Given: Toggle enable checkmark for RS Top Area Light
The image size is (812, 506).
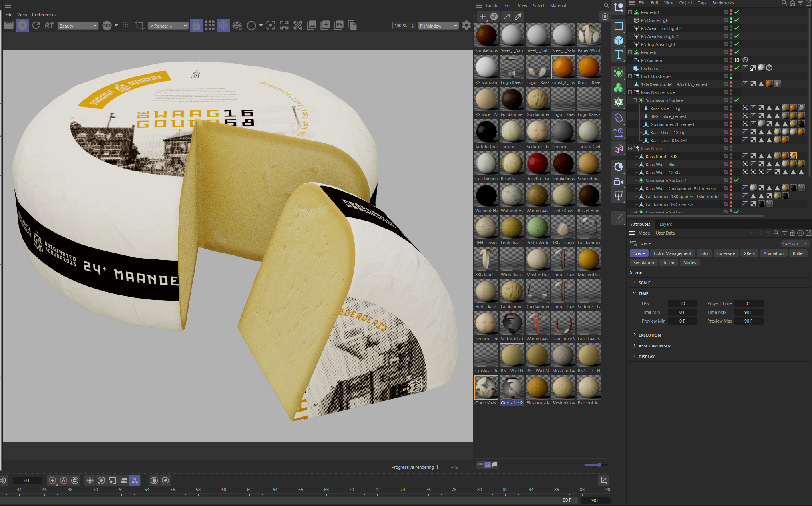Looking at the screenshot, I should click(x=736, y=44).
